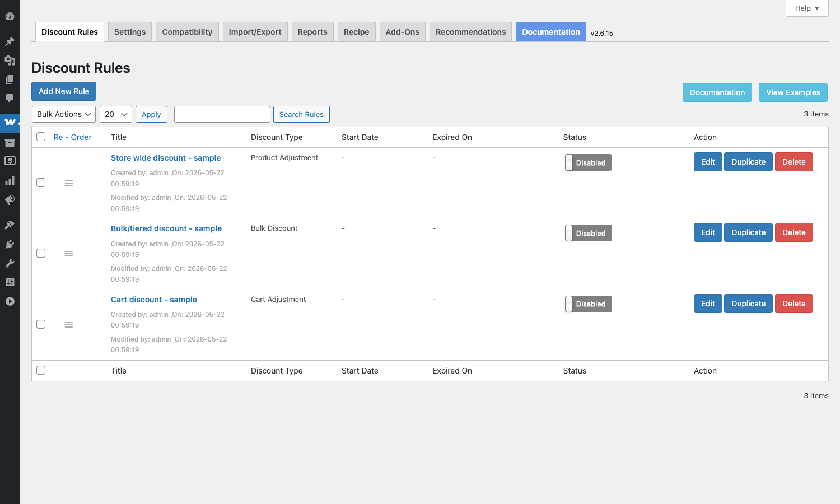The width and height of the screenshot is (840, 504).
Task: Open the Store wide discount - sample link
Action: (x=166, y=158)
